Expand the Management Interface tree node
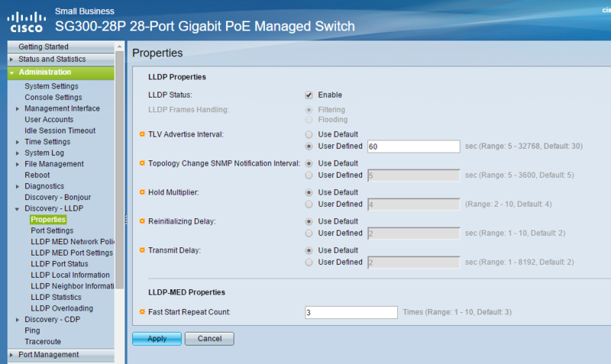Image resolution: width=611 pixels, height=364 pixels. pyautogui.click(x=18, y=109)
